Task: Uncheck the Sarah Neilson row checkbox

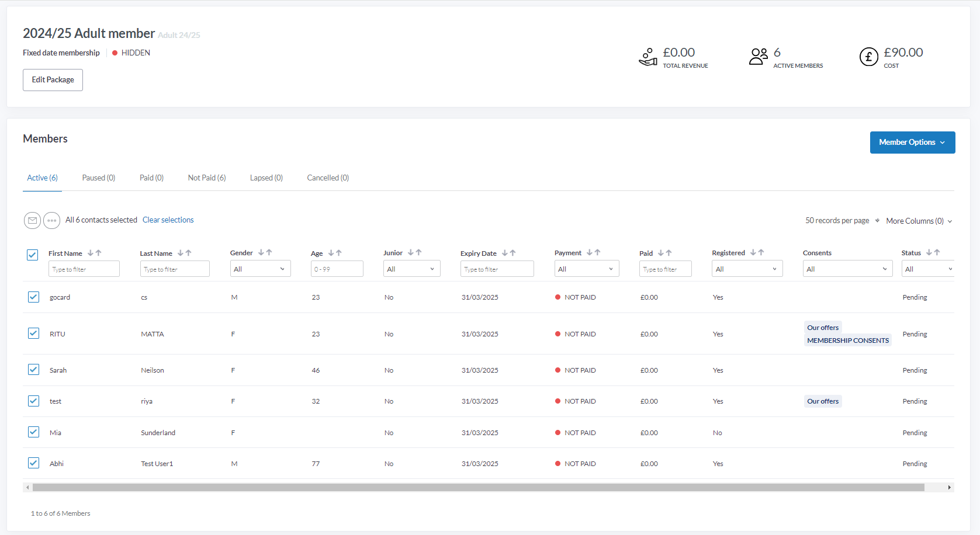Action: [x=33, y=369]
